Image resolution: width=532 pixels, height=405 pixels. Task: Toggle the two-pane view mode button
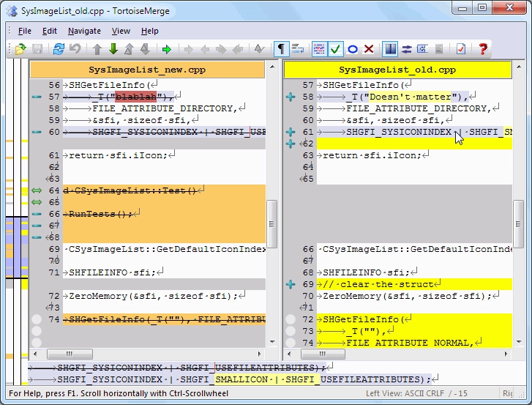pyautogui.click(x=389, y=49)
